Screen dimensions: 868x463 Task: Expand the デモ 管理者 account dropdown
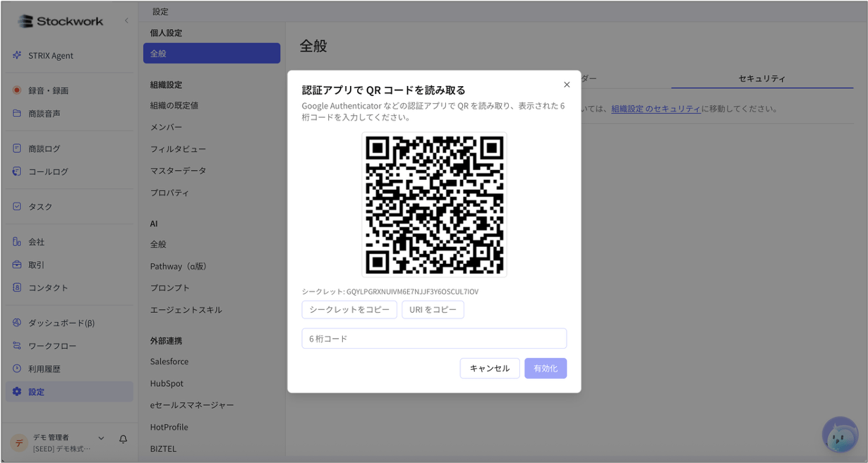point(101,438)
